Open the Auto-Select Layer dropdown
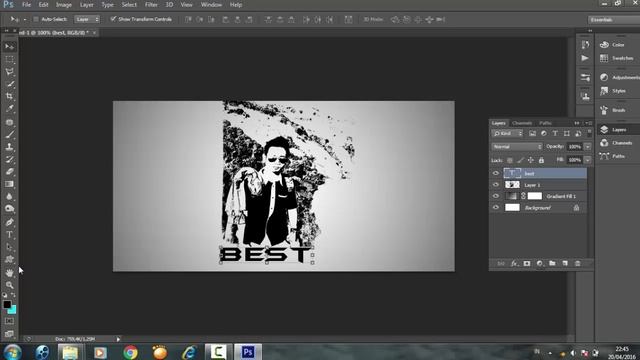640x360 pixels. point(87,19)
